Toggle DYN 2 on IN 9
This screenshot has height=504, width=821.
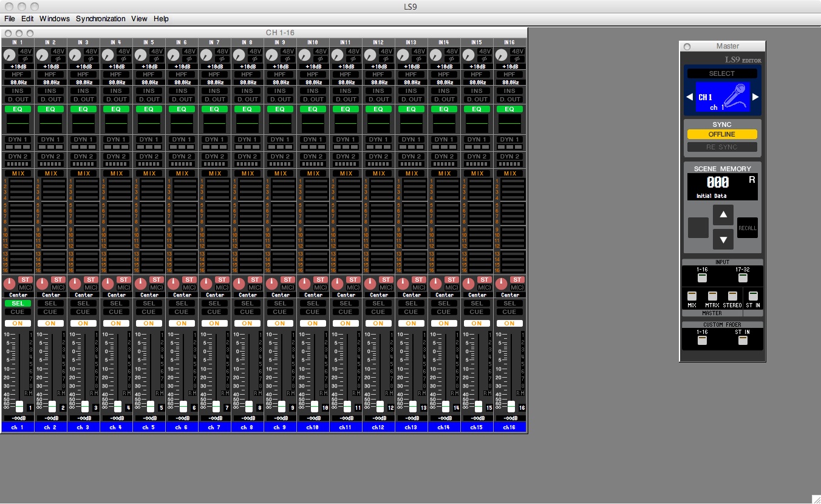(x=281, y=157)
